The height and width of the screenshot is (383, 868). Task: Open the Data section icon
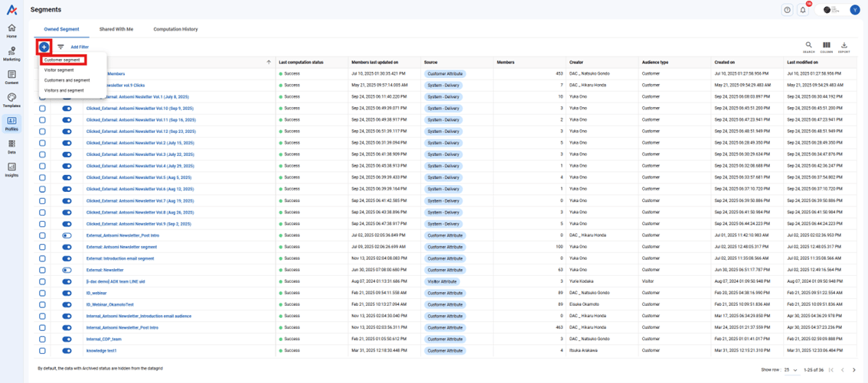click(11, 146)
